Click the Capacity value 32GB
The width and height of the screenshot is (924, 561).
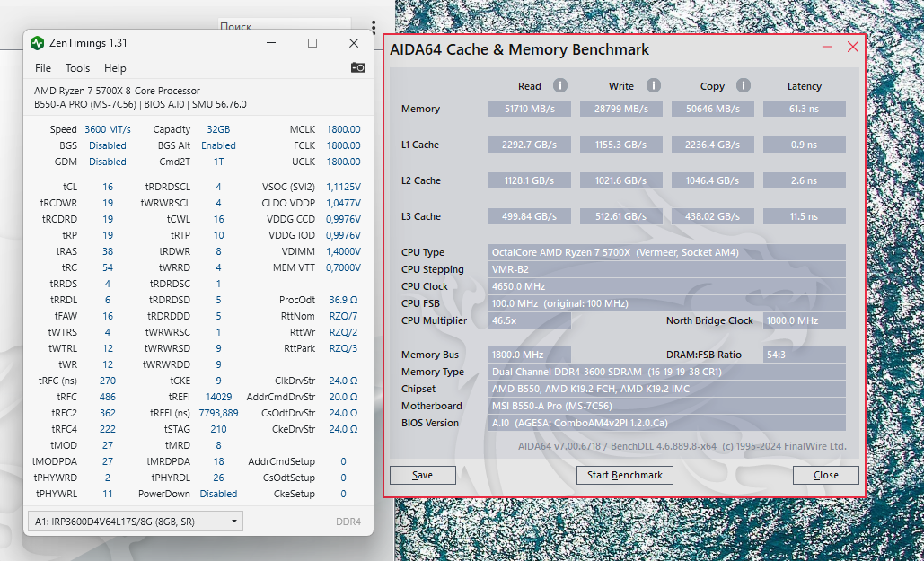pyautogui.click(x=218, y=129)
